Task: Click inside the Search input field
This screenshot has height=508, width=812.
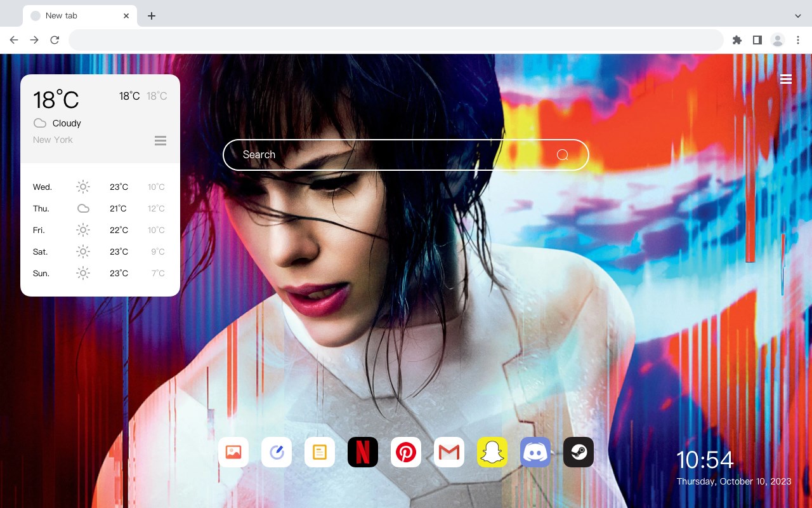Action: point(406,155)
